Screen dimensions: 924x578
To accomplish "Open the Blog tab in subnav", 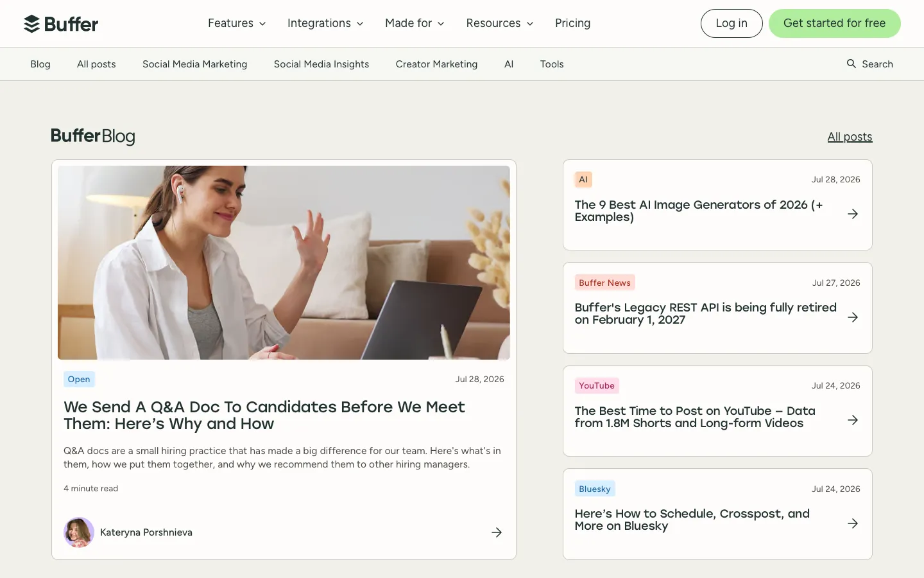I will point(40,64).
